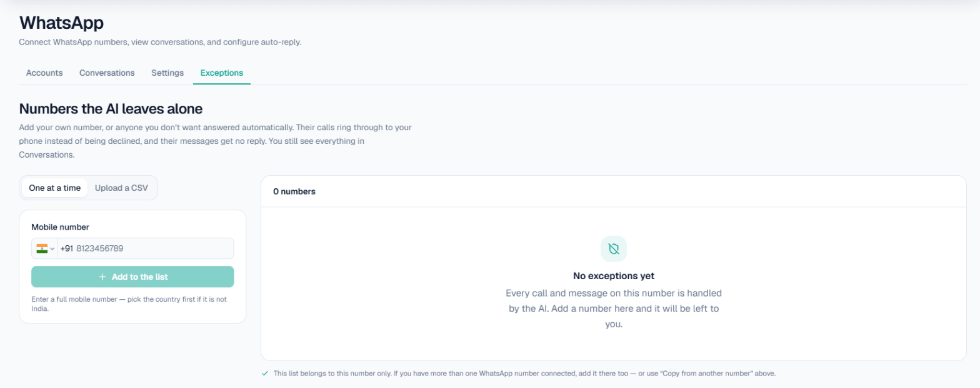The width and height of the screenshot is (980, 388).
Task: Click the crossed-out shield icon
Action: click(614, 248)
